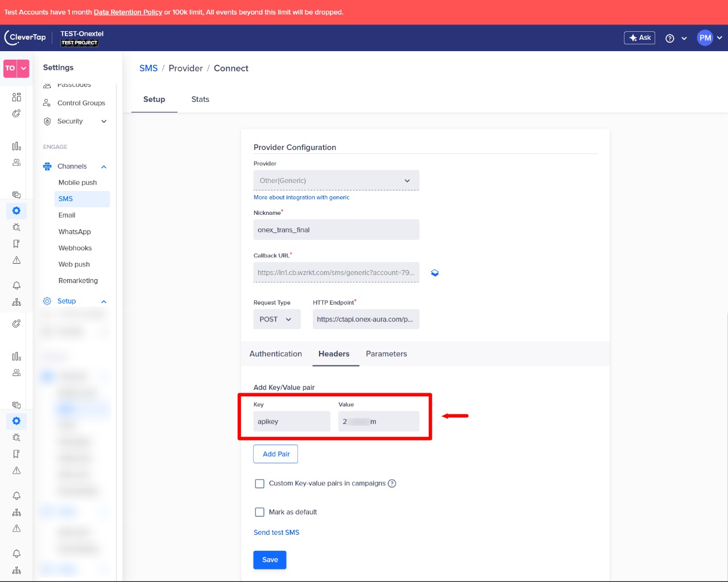Open the Provider Other(Generic) dropdown

[336, 181]
